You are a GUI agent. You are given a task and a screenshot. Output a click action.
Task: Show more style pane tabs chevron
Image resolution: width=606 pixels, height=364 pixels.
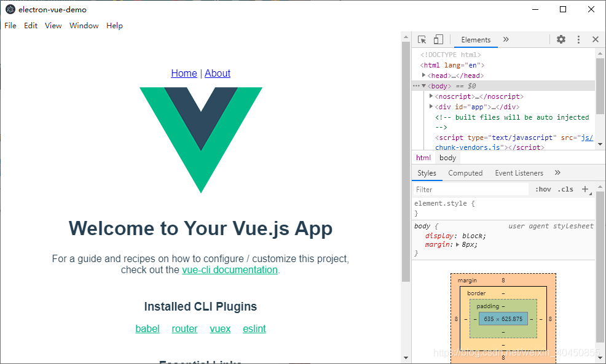557,172
